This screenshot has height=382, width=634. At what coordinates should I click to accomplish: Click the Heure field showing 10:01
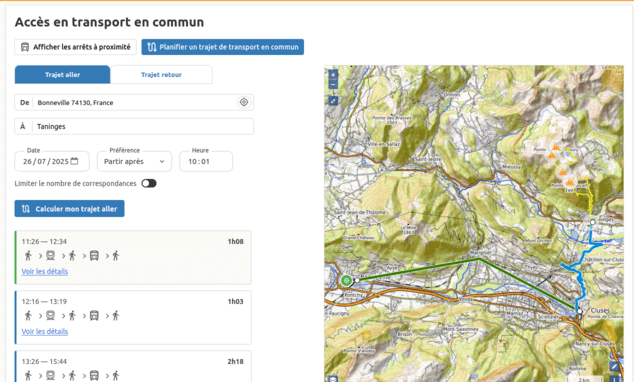206,161
